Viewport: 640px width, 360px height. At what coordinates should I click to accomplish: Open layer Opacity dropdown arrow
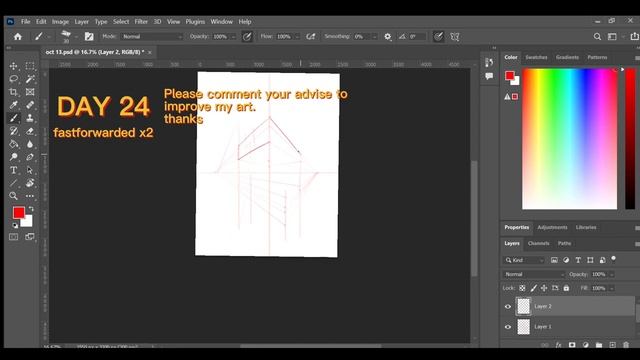pos(611,275)
